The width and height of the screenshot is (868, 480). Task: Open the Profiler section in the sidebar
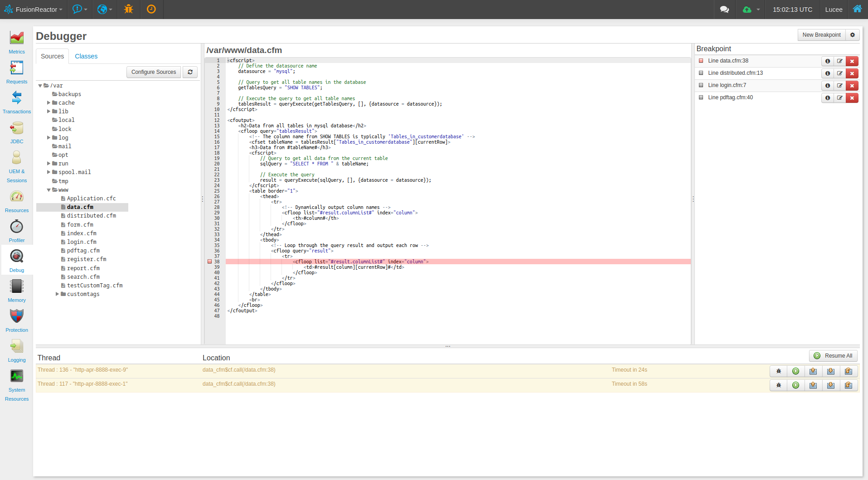pos(17,231)
